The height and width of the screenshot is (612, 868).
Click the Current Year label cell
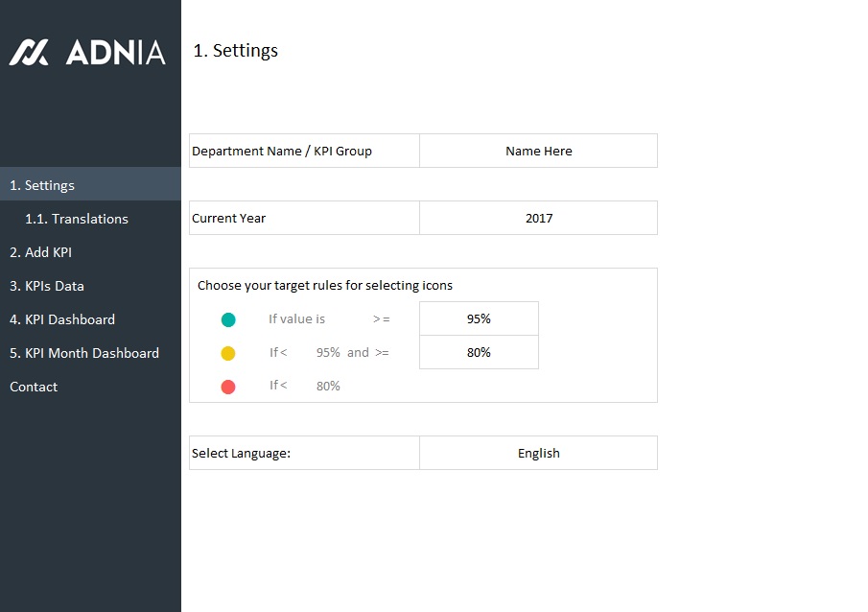coord(229,218)
